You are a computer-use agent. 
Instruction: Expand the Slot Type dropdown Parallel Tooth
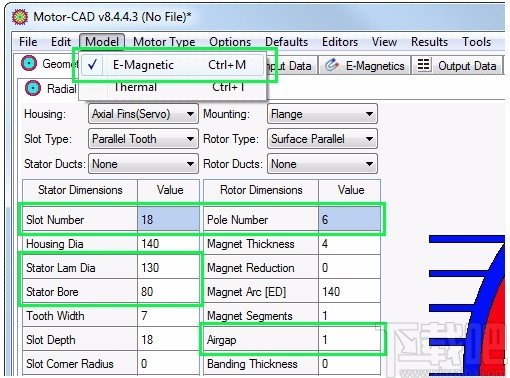(143, 139)
